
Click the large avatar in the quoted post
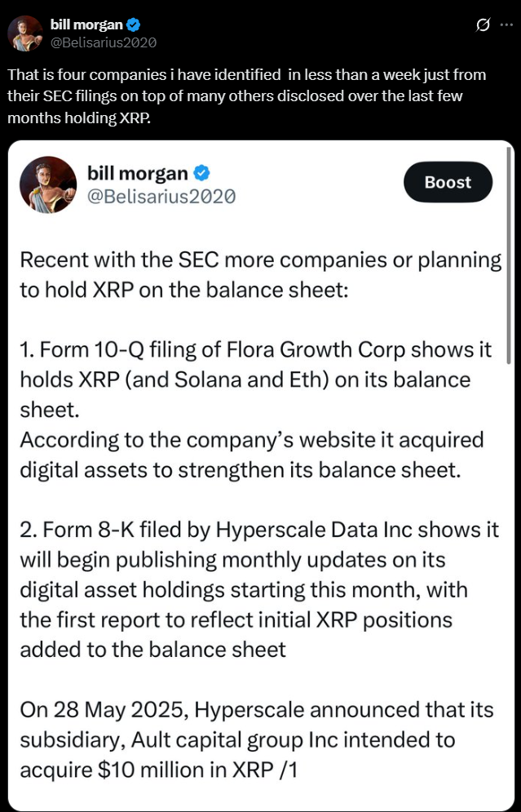[x=48, y=185]
